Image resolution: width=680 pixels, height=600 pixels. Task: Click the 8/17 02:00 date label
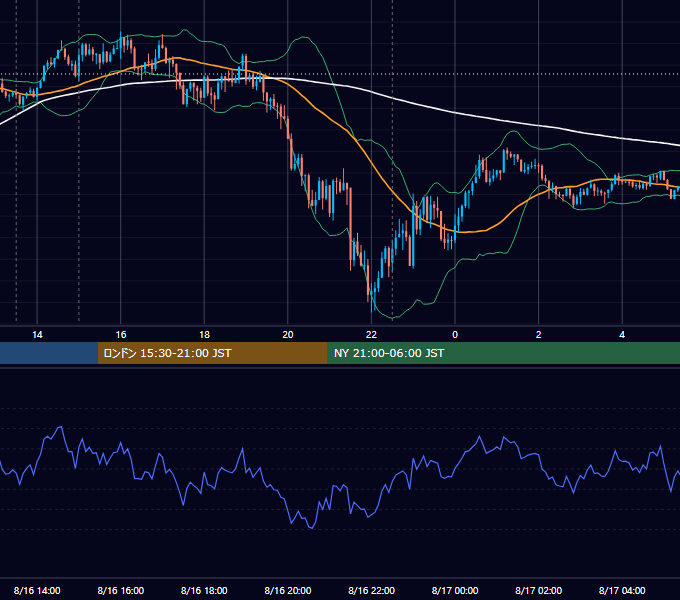[x=539, y=590]
